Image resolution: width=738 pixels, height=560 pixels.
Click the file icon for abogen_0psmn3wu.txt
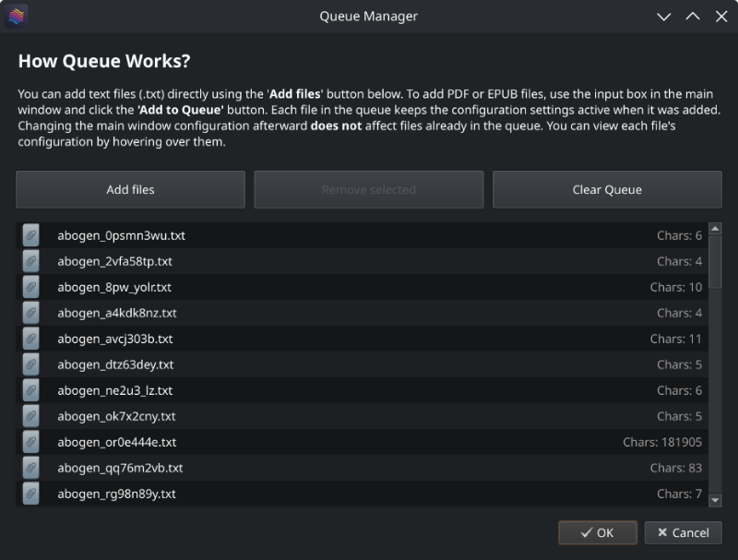pyautogui.click(x=30, y=235)
